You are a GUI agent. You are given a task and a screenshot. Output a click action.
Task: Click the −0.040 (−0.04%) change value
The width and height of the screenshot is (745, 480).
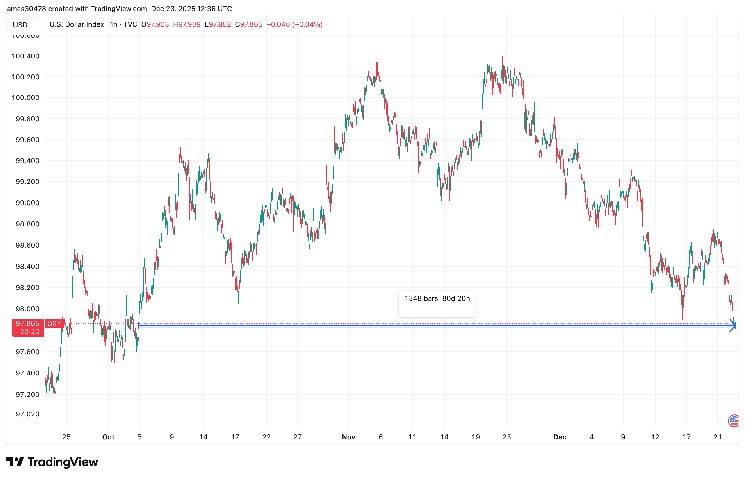coord(295,24)
